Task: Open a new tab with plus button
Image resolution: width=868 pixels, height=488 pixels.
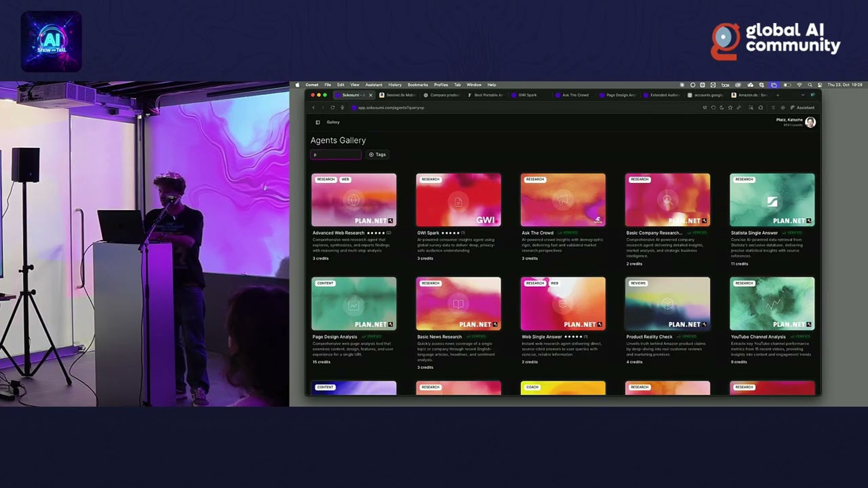Action: (x=778, y=95)
